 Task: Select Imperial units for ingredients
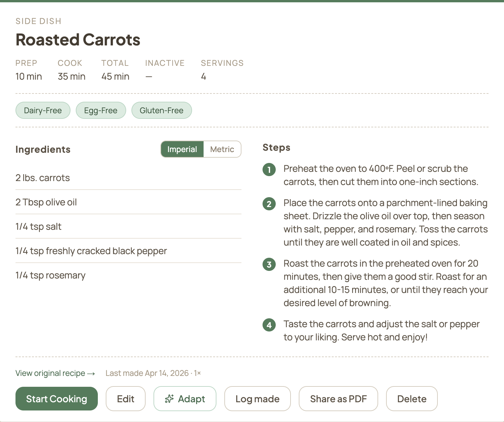182,149
